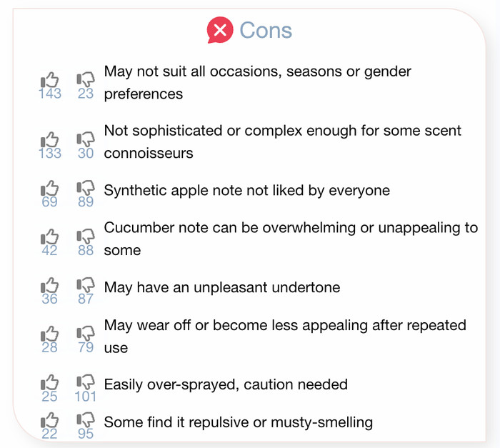500x448 pixels.
Task: Like 'Some find it repulsive' con
Action: 50,420
